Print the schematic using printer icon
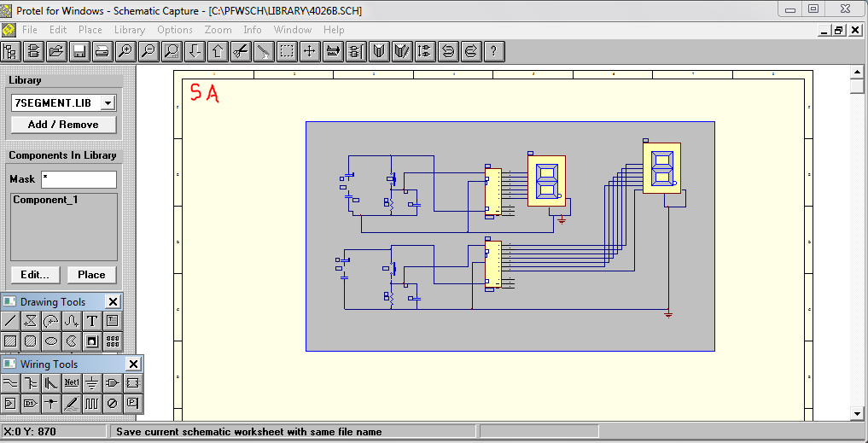This screenshot has width=868, height=443. [102, 51]
